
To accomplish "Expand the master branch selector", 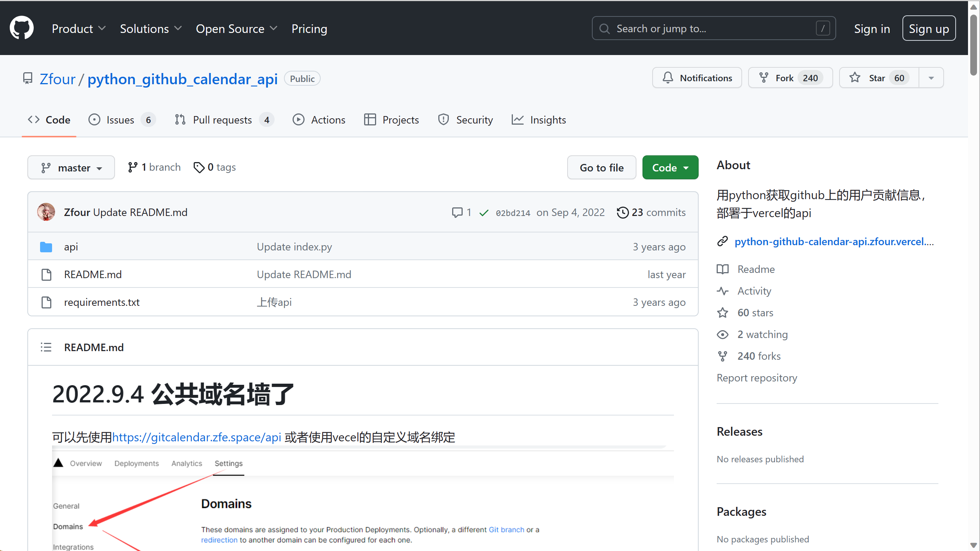I will tap(71, 168).
